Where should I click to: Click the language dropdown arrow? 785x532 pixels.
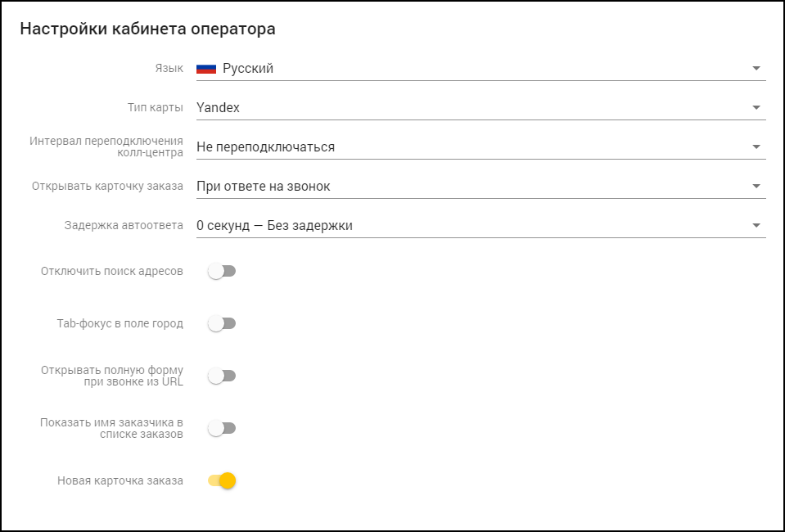tap(756, 69)
